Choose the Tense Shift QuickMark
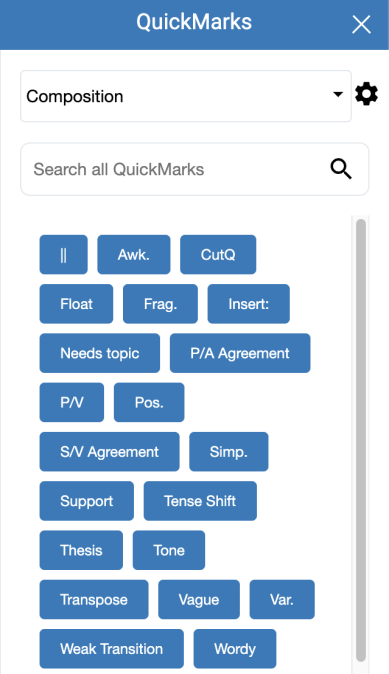The height and width of the screenshot is (674, 389). point(200,501)
